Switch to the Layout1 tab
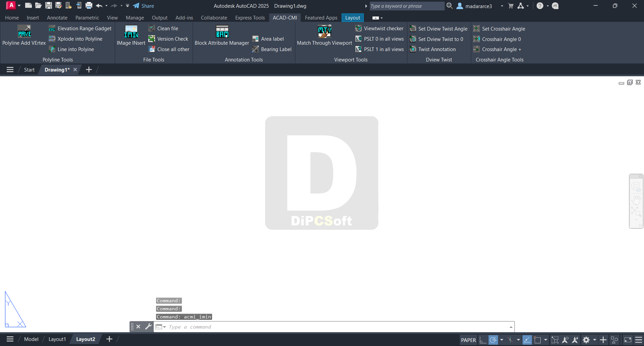Image resolution: width=644 pixels, height=346 pixels. click(57, 339)
